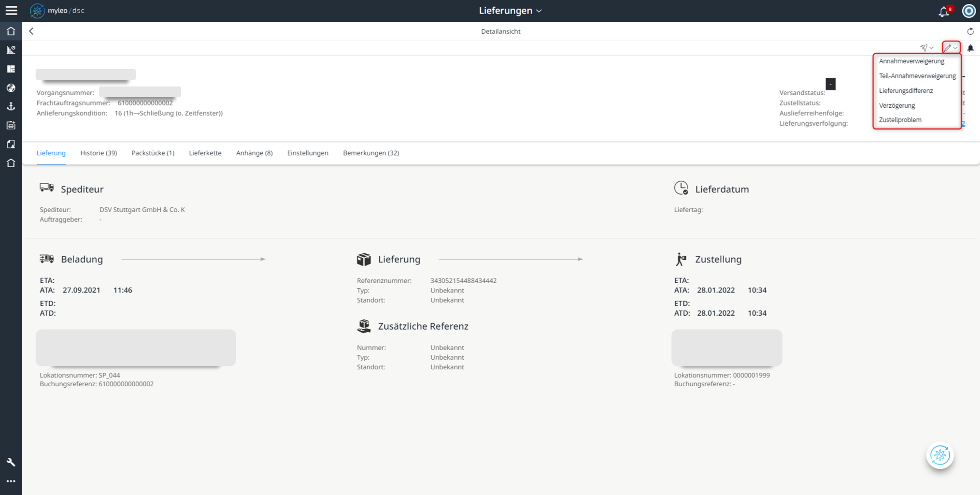Click Lokationsnummer: SP_044 text
Viewport: 980px width, 495px height.
coord(80,375)
